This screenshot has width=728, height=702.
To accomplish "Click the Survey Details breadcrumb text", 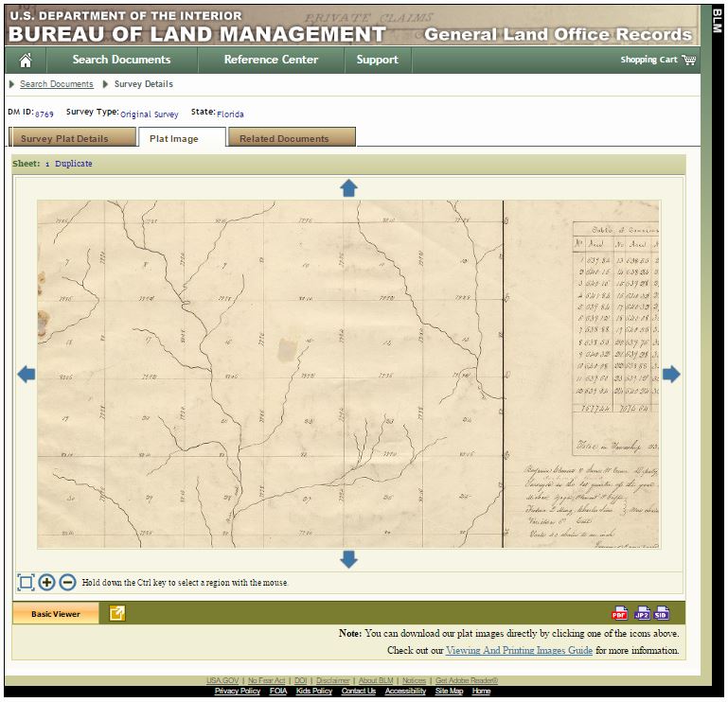I will click(x=144, y=84).
